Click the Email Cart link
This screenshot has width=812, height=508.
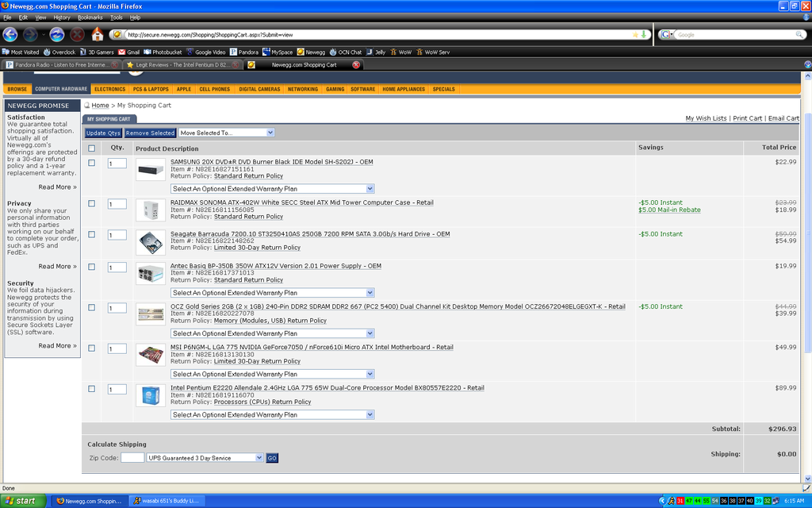coord(783,118)
